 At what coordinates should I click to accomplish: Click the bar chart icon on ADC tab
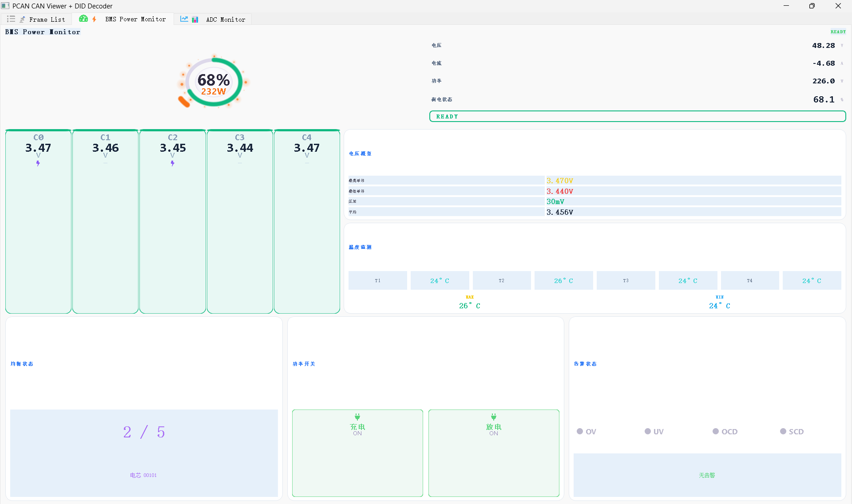pos(195,20)
